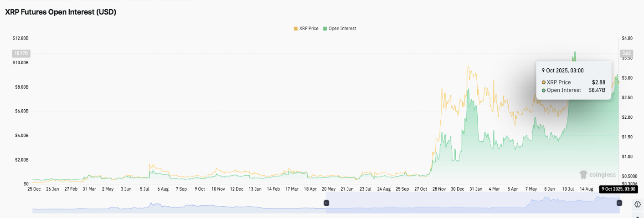Click the $12.00B label on the left axis
Screen dimensions: 644x218
(21, 38)
